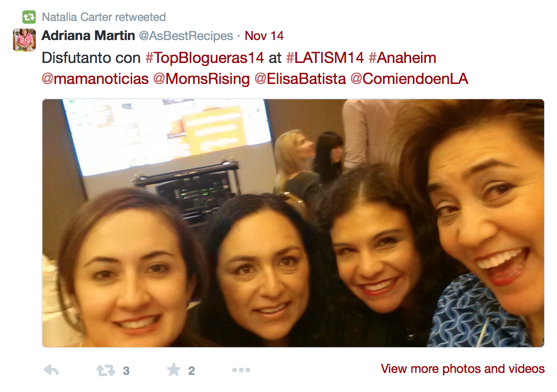
Task: Click the retweet count number 3
Action: click(x=126, y=371)
